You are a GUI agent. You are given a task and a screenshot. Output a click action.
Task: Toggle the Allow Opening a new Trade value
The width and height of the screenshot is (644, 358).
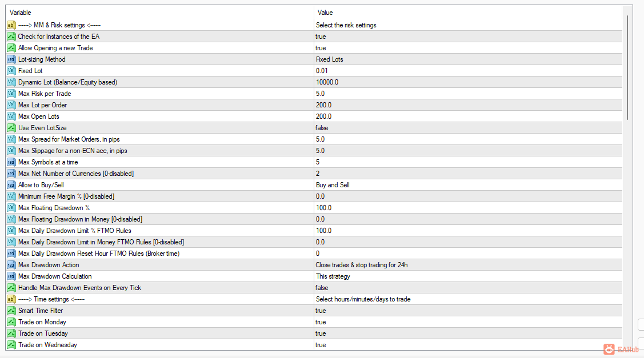click(321, 48)
